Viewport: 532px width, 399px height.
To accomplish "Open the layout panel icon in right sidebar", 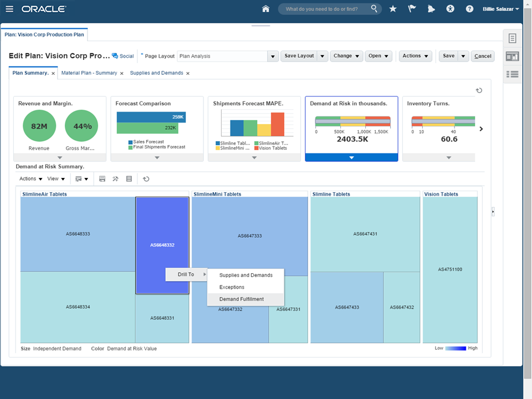I will click(x=512, y=57).
